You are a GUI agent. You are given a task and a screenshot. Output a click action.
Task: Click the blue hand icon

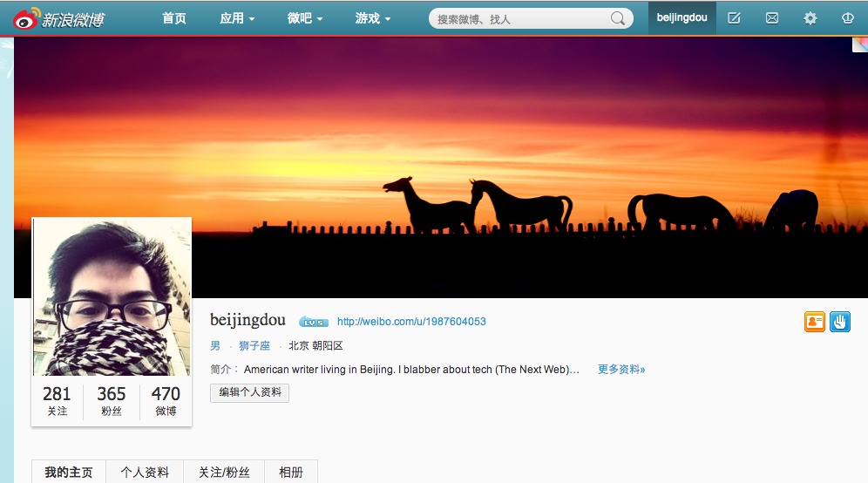click(840, 321)
